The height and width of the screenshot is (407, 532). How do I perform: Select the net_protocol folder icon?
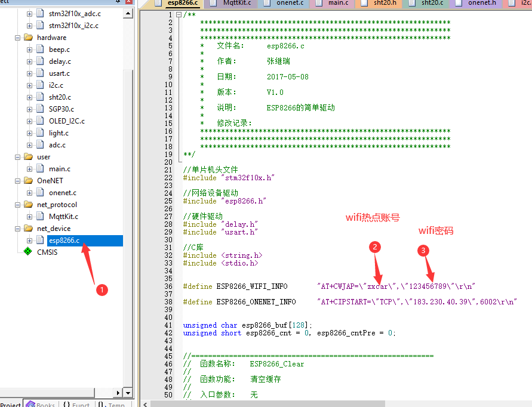(28, 205)
